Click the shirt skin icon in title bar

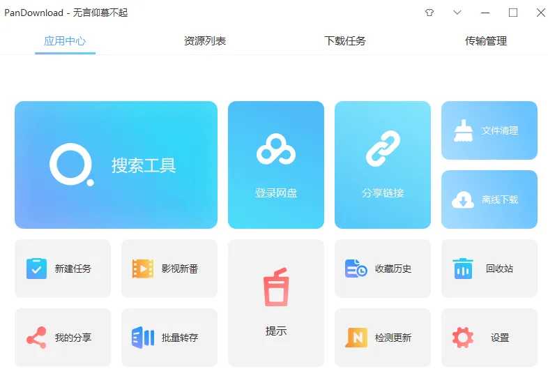click(x=429, y=13)
